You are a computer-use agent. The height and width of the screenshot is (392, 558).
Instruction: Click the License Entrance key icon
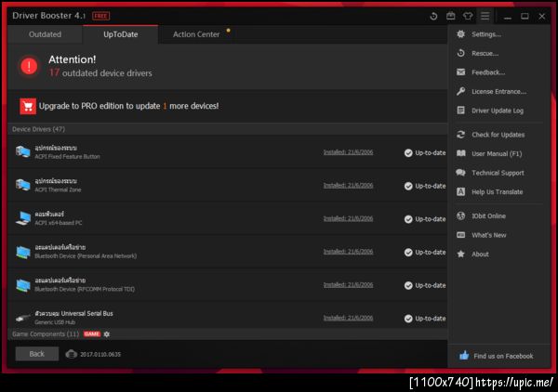(x=461, y=91)
